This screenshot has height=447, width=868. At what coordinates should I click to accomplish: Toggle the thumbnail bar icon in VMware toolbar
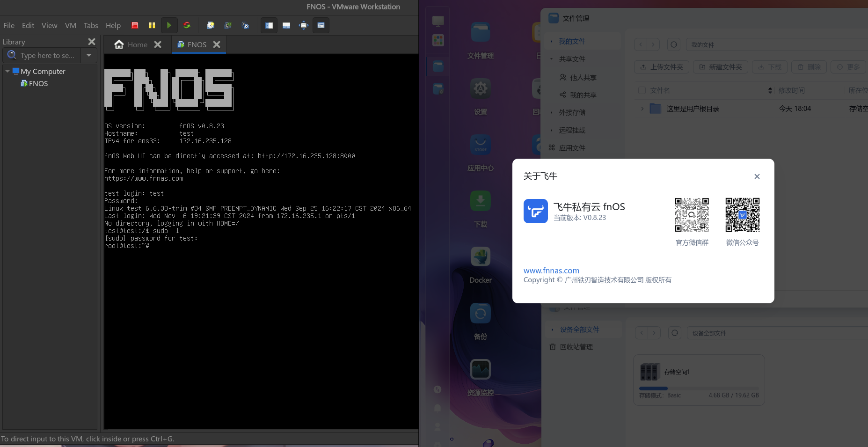[x=286, y=25]
